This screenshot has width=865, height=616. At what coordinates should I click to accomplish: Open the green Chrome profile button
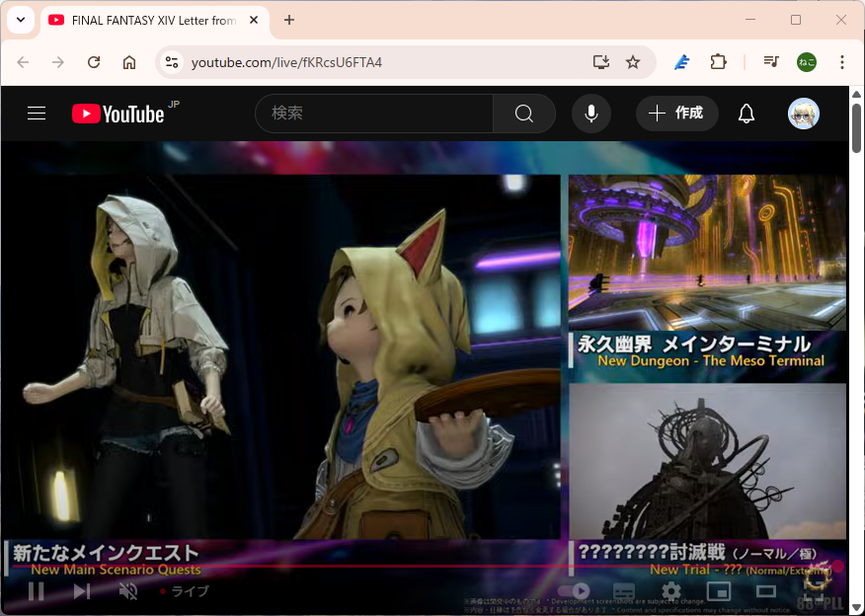(x=807, y=62)
